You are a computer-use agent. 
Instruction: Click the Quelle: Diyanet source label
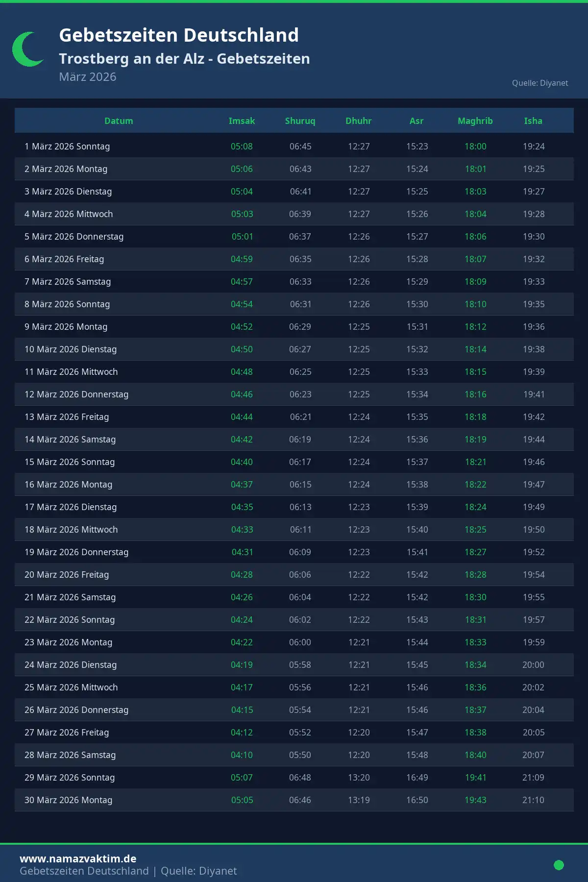click(540, 83)
